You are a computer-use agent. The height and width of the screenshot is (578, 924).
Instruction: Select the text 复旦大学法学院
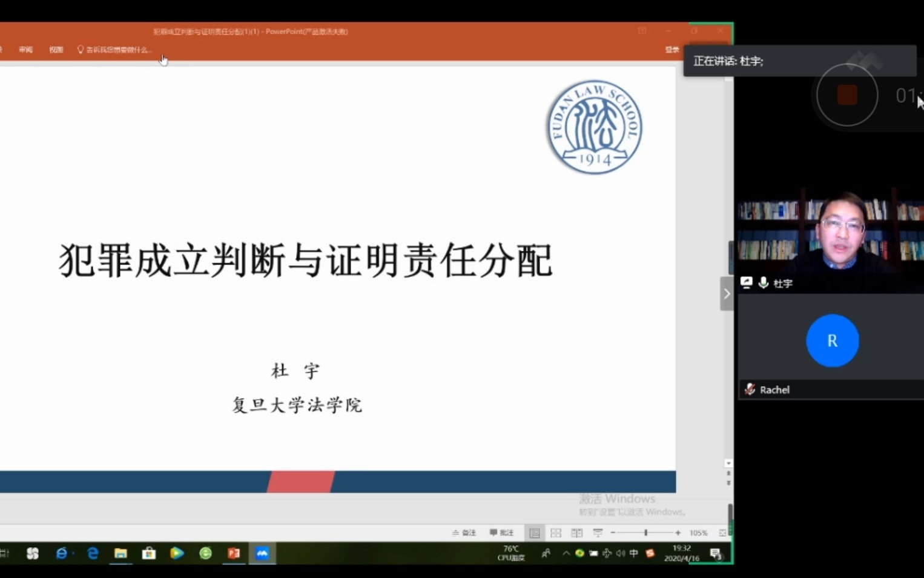point(297,405)
